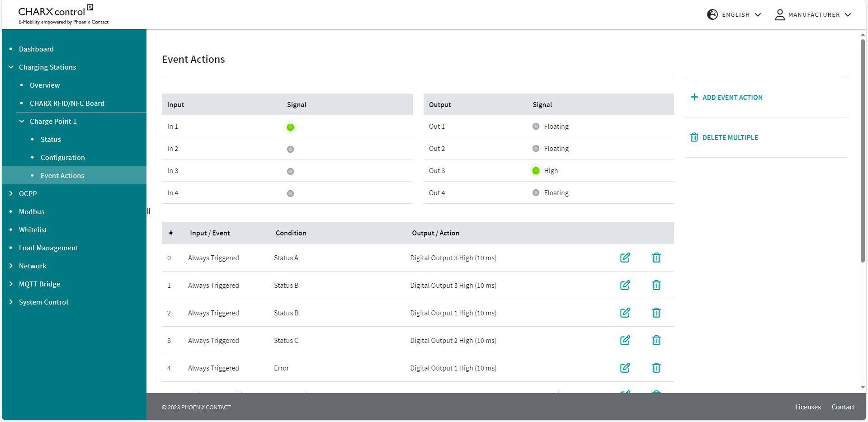The height and width of the screenshot is (422, 868).
Task: Expand the MQTT Bridge section
Action: click(11, 284)
